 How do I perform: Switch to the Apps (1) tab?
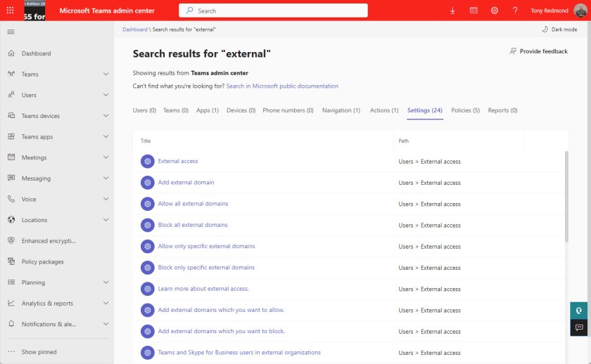click(x=208, y=110)
